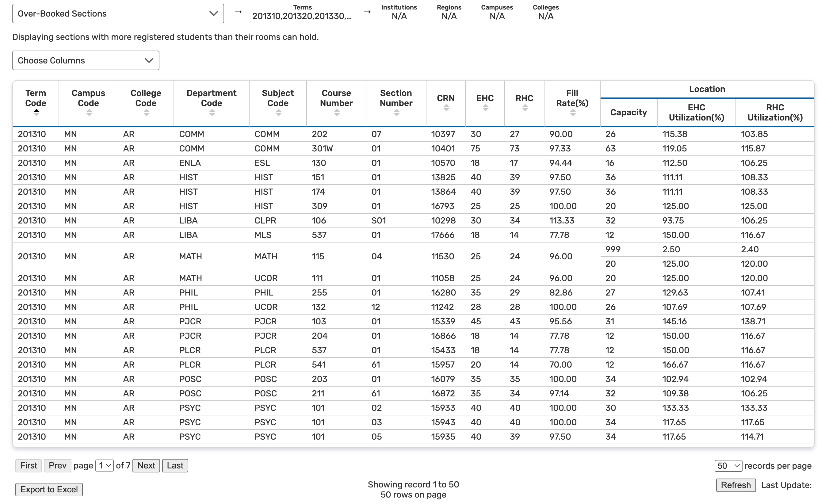Jump to the Last page
This screenshot has width=829, height=504.
point(175,466)
